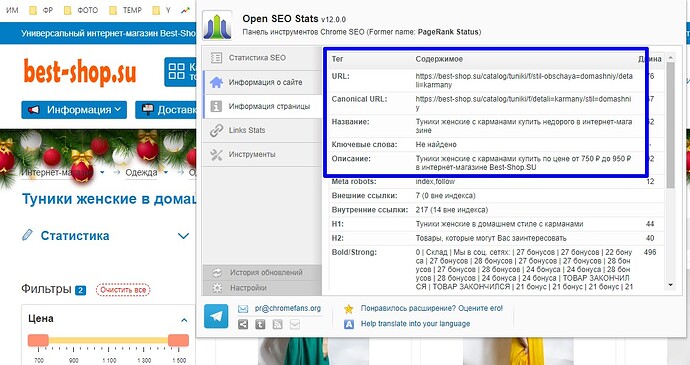The image size is (690, 365).
Task: Click the left handle of the price slider
Action: click(38, 340)
